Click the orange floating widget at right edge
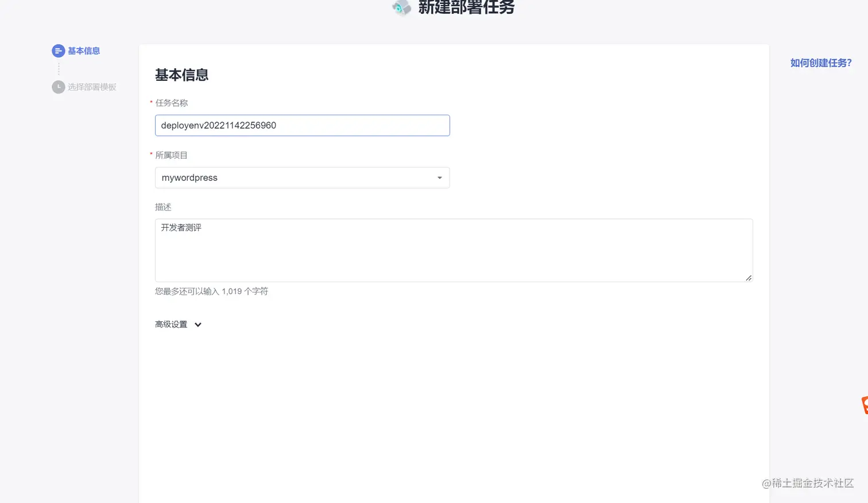This screenshot has height=503, width=868. coord(865,405)
